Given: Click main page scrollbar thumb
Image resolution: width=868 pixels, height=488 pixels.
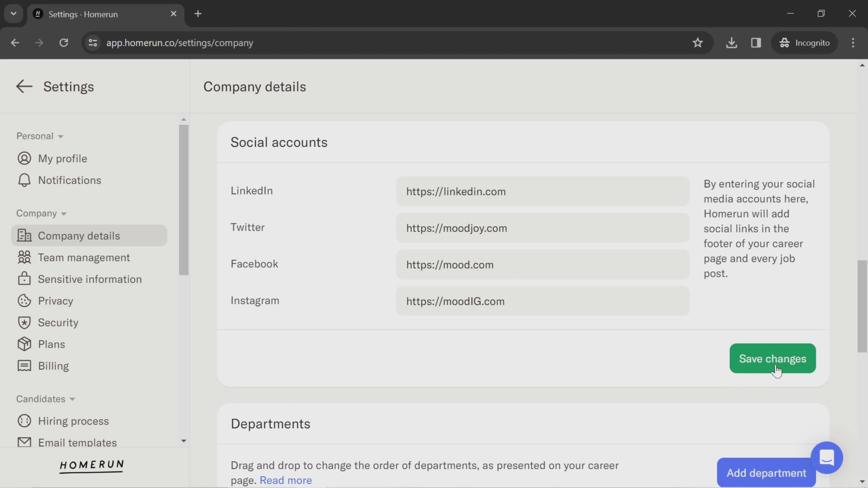Looking at the screenshot, I should (862, 306).
